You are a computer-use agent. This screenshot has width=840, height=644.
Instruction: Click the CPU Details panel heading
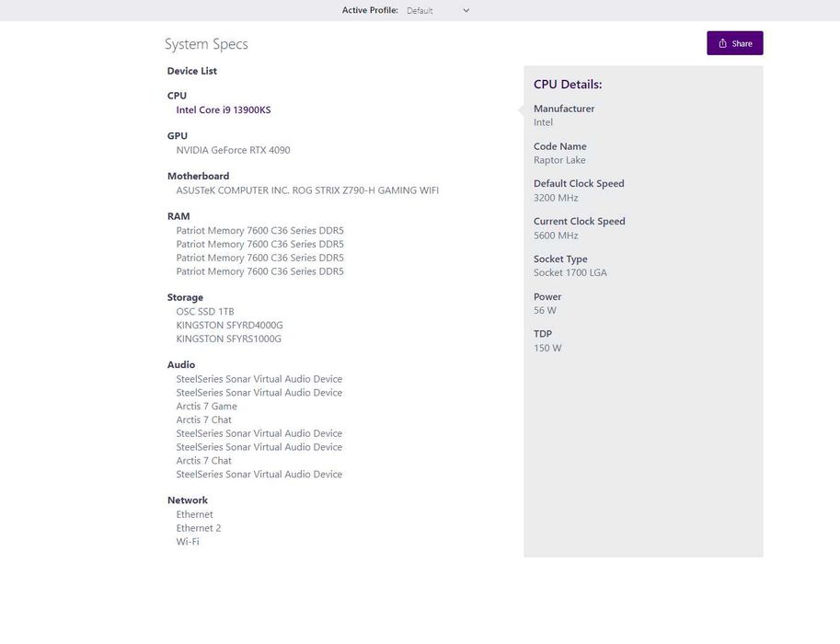(568, 84)
